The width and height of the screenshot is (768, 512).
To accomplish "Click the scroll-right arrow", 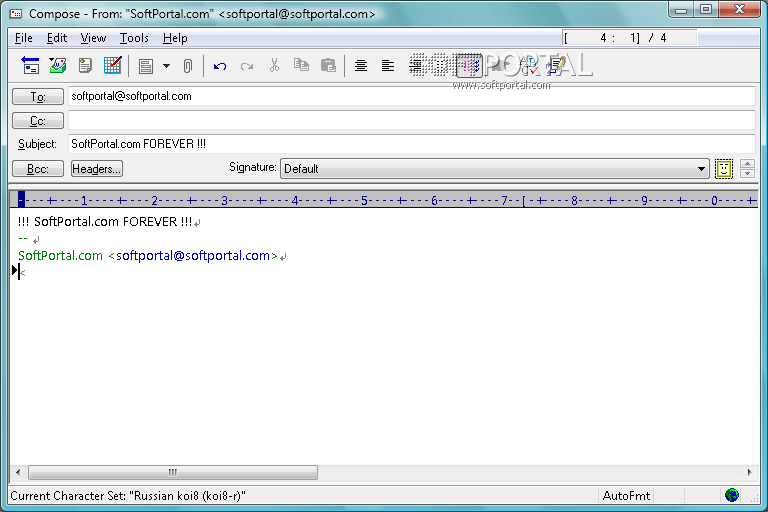I will [x=749, y=472].
